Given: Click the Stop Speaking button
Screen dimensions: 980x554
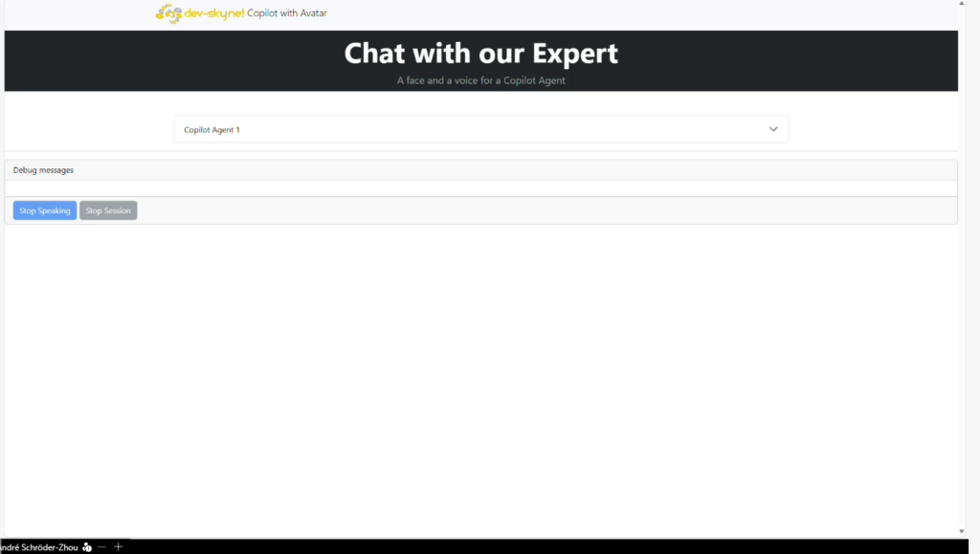Looking at the screenshot, I should [45, 211].
